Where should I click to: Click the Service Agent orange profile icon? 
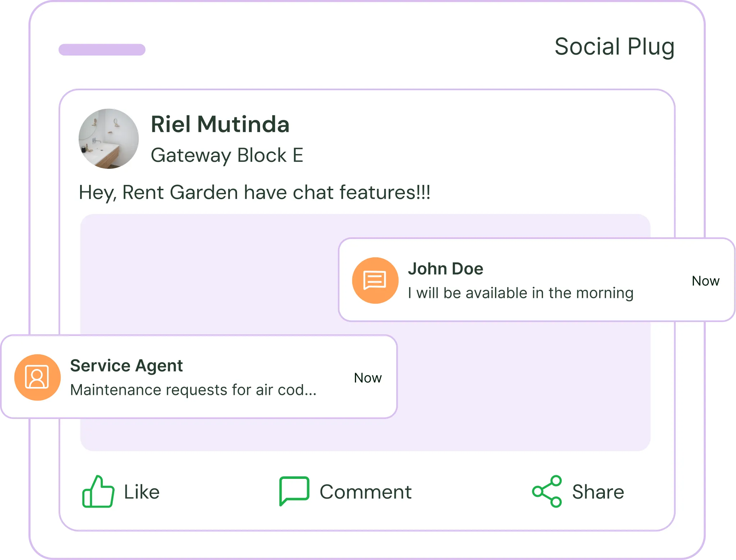point(37,377)
